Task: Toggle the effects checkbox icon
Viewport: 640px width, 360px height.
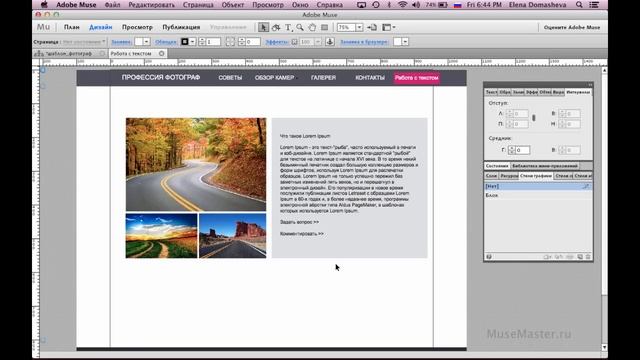Action: 294,42
